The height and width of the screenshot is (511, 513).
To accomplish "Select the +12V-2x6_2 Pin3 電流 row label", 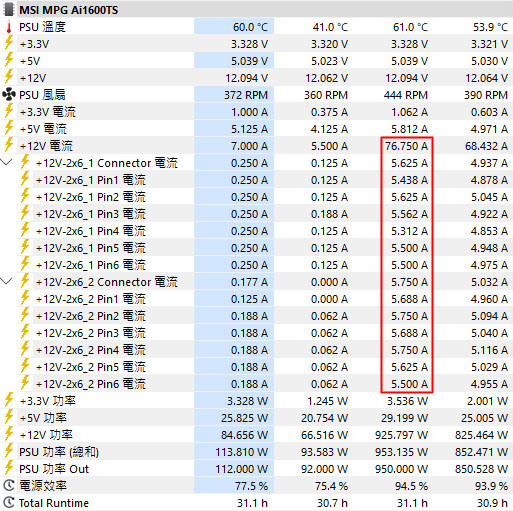I will click(x=91, y=333).
